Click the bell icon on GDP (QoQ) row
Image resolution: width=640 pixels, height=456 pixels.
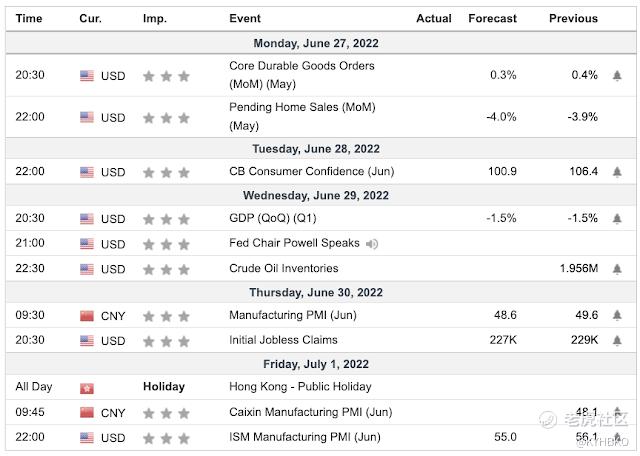tap(617, 218)
